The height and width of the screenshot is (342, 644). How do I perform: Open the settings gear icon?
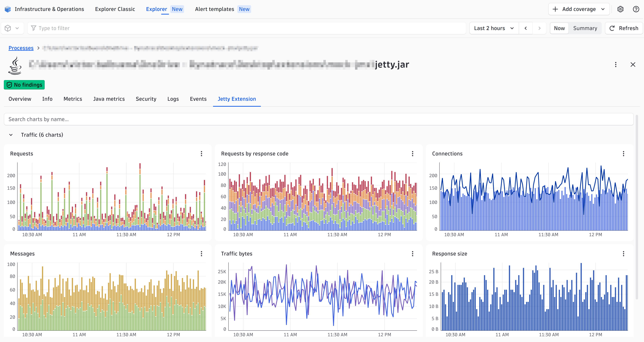pyautogui.click(x=620, y=9)
